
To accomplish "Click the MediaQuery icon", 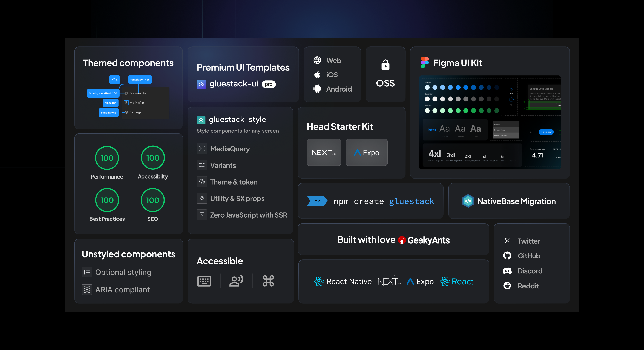I will tap(202, 149).
